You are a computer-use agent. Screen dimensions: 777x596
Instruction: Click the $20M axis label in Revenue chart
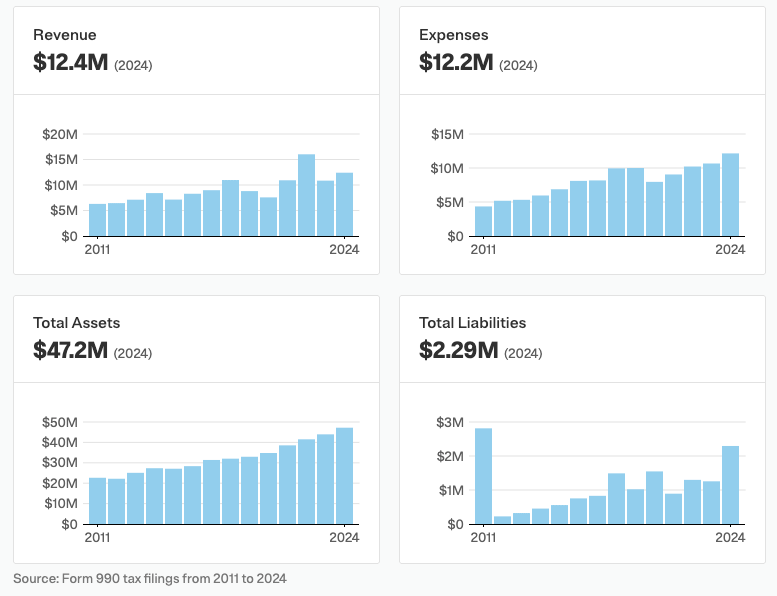[x=60, y=134]
